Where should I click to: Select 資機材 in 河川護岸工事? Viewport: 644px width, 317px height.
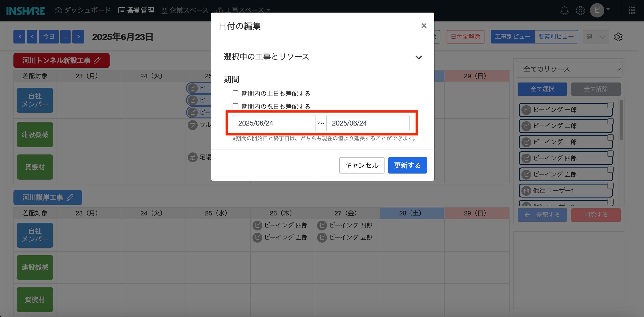[35, 300]
